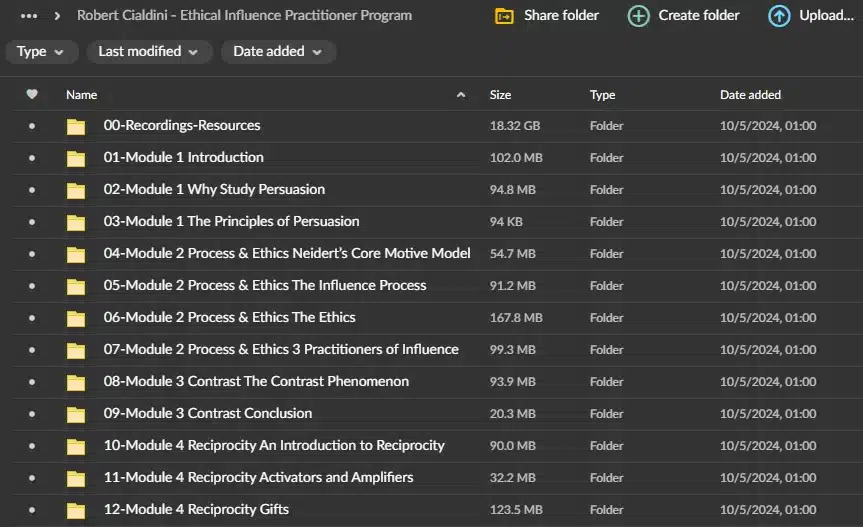This screenshot has height=527, width=863.
Task: Open 02-Module 1 Why Study Persuasion
Action: 214,189
